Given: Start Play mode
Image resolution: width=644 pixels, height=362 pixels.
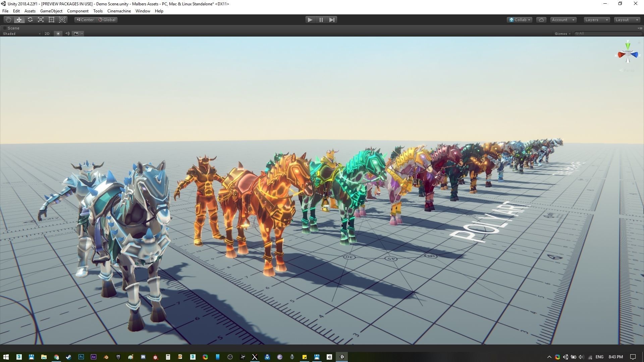Looking at the screenshot, I should click(310, 20).
